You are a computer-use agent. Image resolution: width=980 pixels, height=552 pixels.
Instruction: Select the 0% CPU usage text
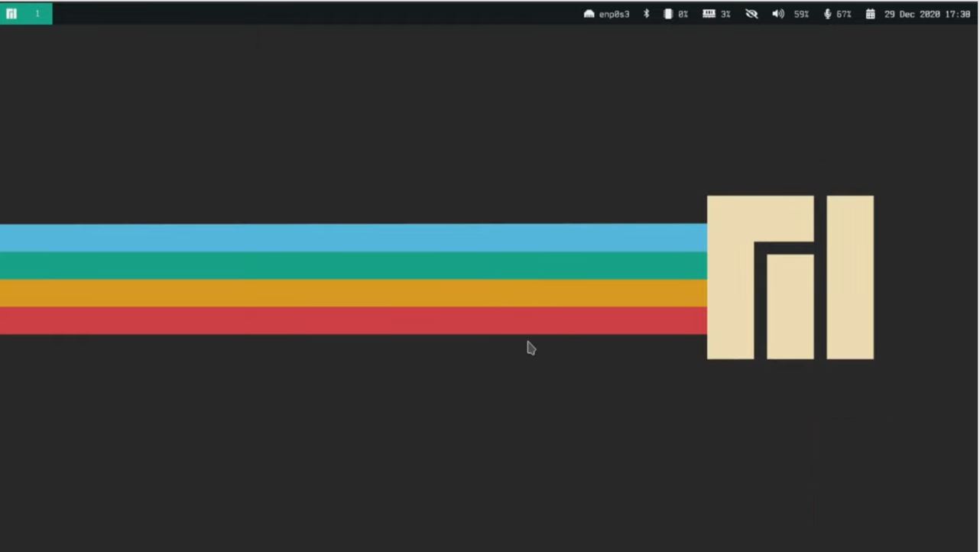683,14
